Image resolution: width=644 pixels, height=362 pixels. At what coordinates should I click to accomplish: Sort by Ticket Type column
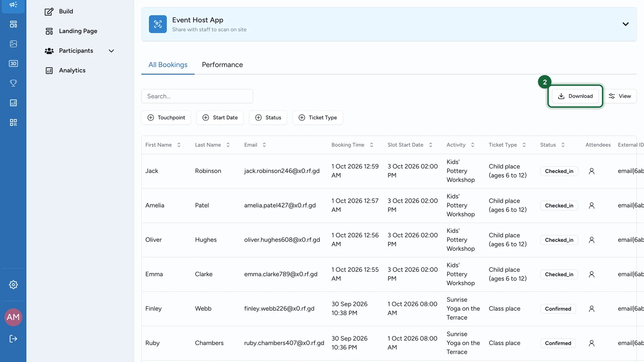tap(507, 145)
